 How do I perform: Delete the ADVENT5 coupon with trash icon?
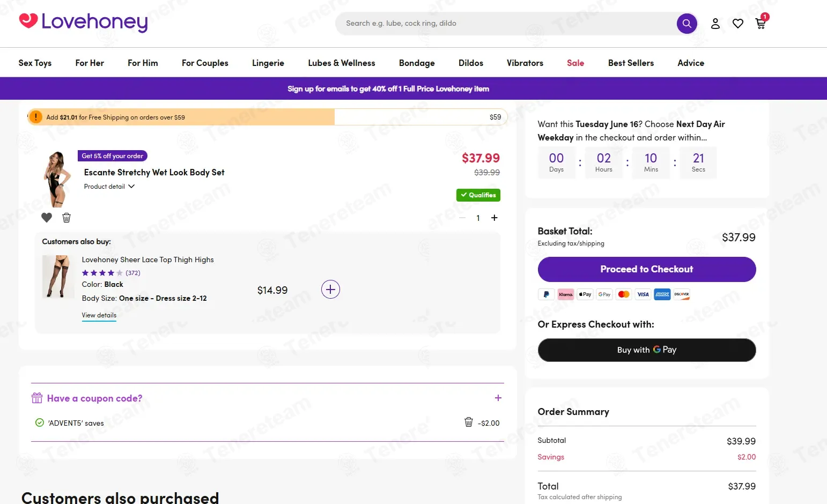click(x=469, y=423)
